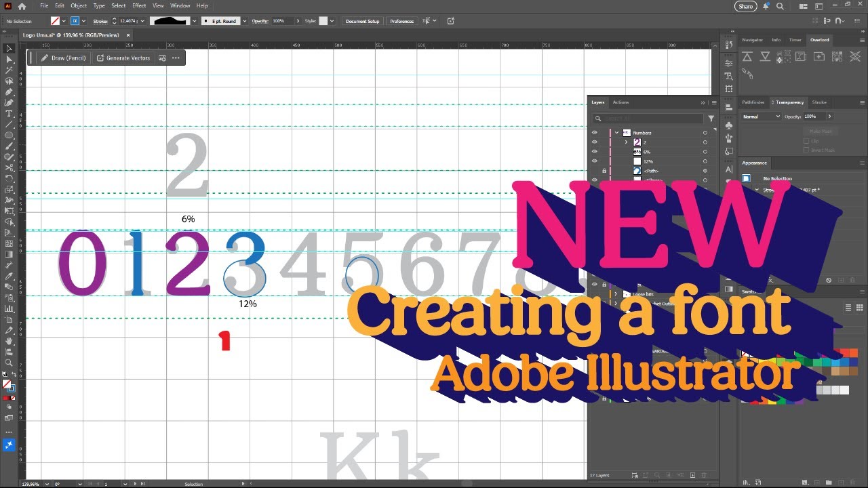Image resolution: width=868 pixels, height=488 pixels.
Task: Click the contextual bar more options
Action: [x=176, y=58]
